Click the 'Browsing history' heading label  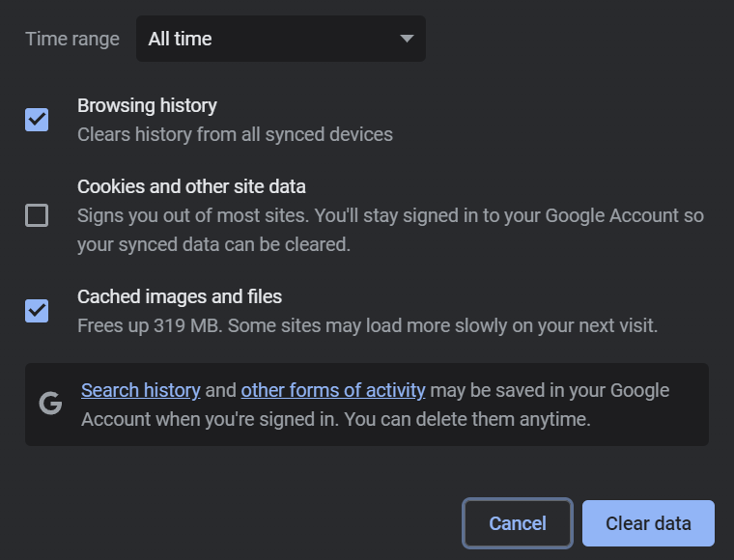[x=147, y=106]
